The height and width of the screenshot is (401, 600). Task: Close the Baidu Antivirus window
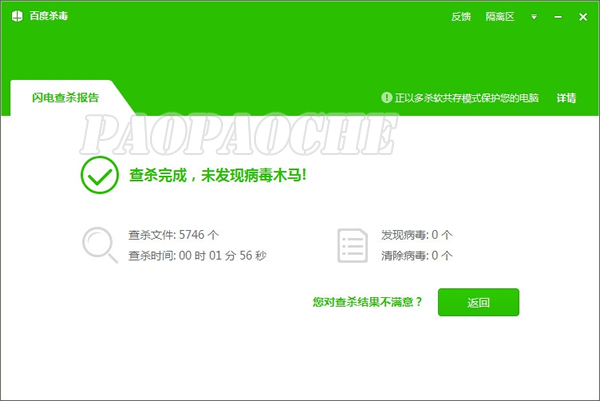pos(583,17)
